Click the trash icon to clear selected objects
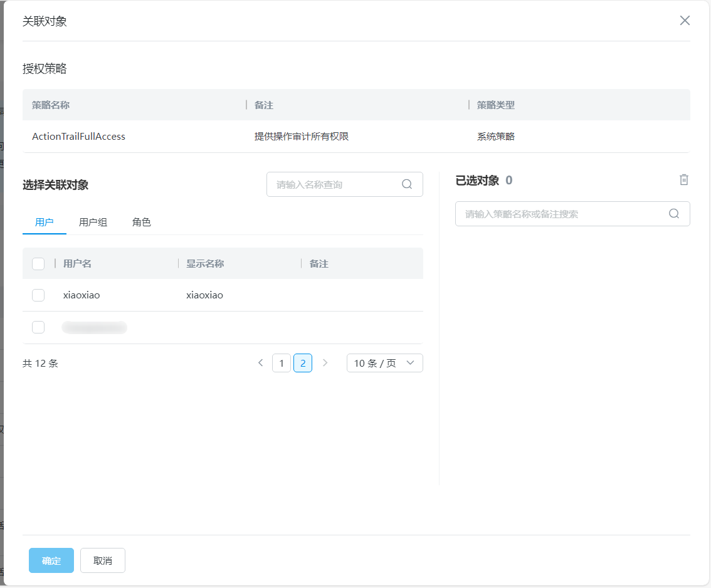This screenshot has height=588, width=711. 684,180
